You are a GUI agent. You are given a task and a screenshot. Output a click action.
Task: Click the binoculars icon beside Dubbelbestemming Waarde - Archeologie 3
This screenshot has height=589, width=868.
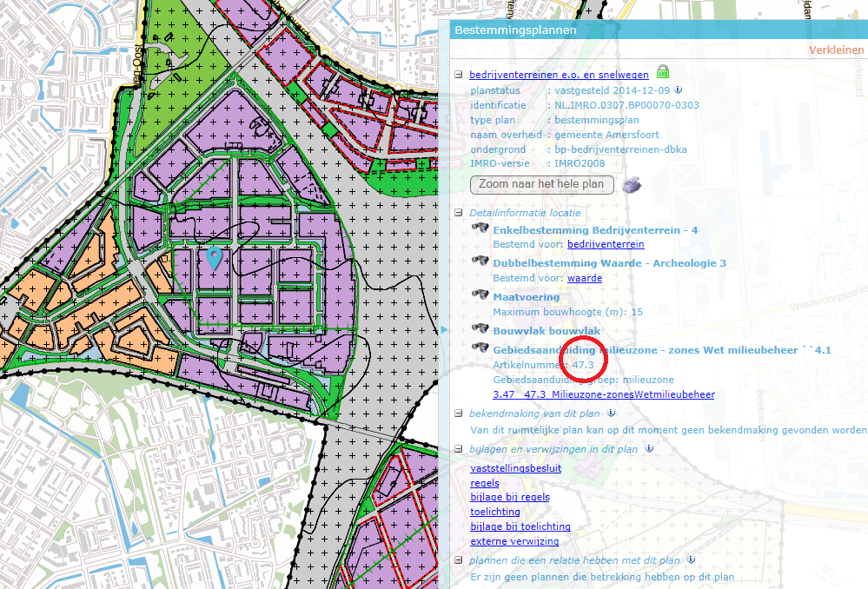[x=479, y=261]
